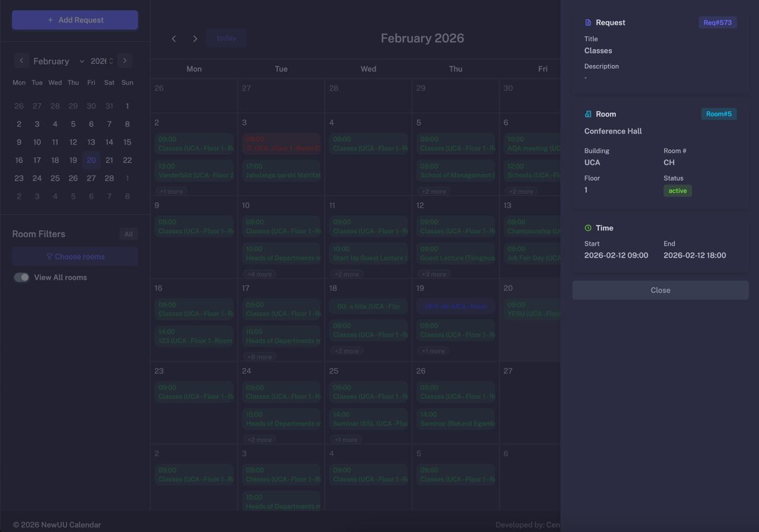Click the clock icon beside Time heading
The image size is (759, 532).
pos(588,228)
